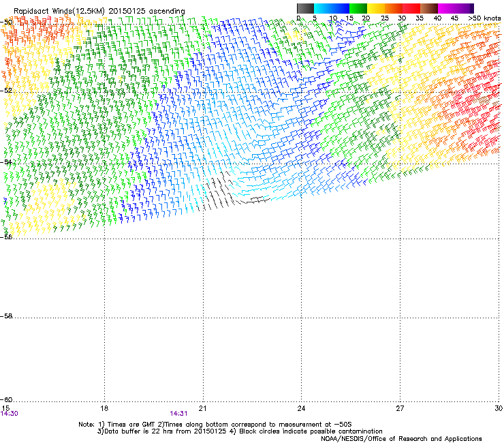Click the brown 35-40 knots legend swatch
The image size is (504, 443).
coord(429,8)
